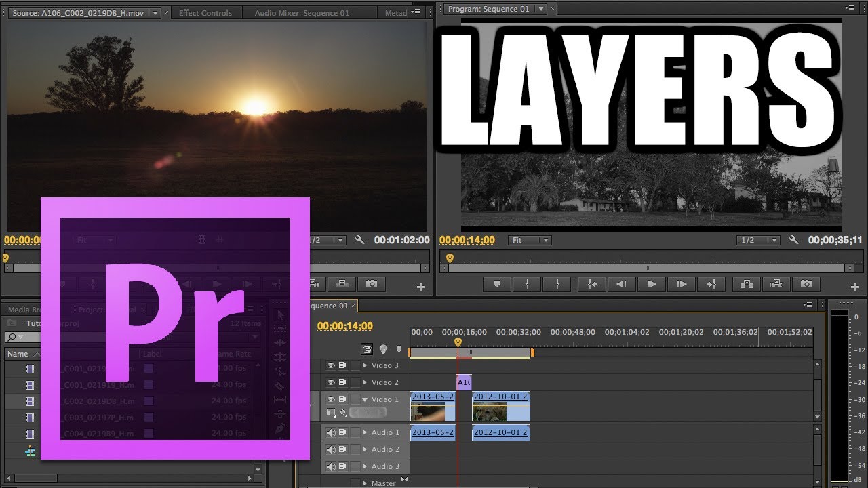Expand the Video 3 track
The width and height of the screenshot is (868, 488).
pyautogui.click(x=365, y=365)
